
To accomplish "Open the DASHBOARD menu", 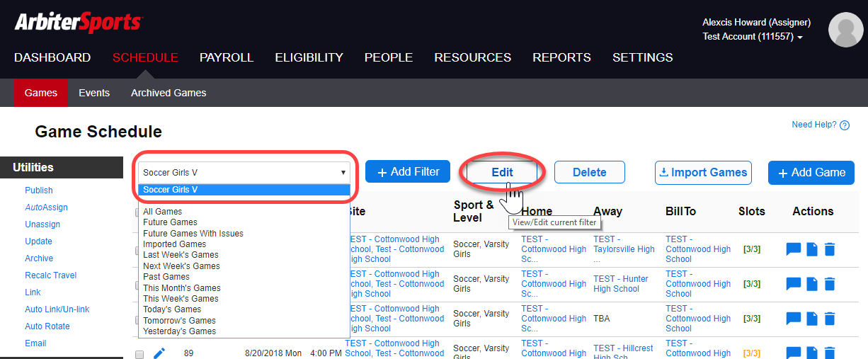I will (x=52, y=58).
